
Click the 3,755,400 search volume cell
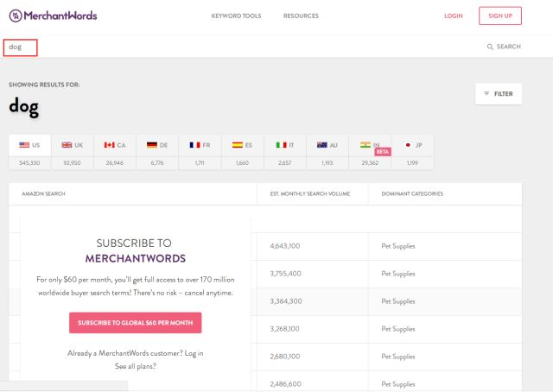[x=285, y=274]
